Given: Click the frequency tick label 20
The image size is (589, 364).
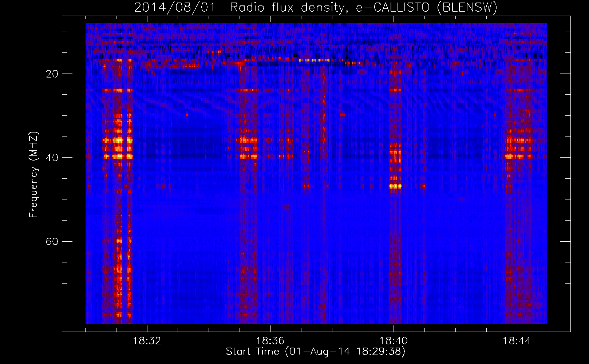Looking at the screenshot, I should (52, 74).
